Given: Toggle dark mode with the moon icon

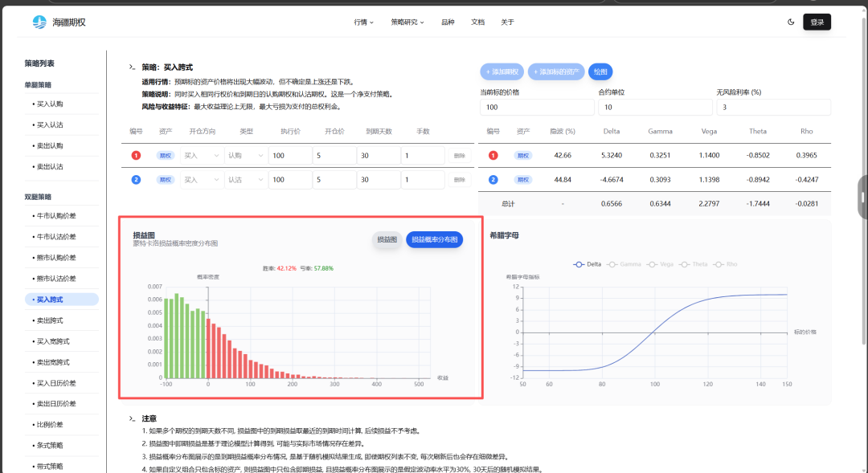Looking at the screenshot, I should 791,22.
